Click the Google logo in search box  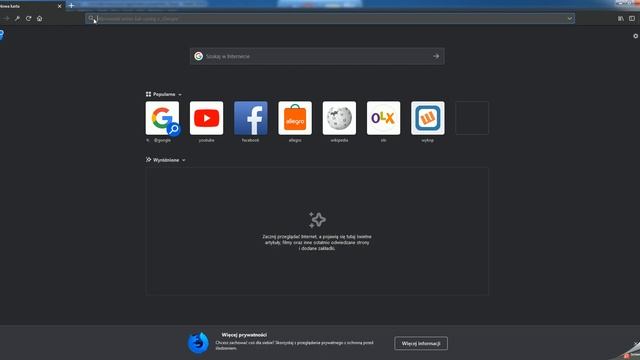click(x=199, y=56)
